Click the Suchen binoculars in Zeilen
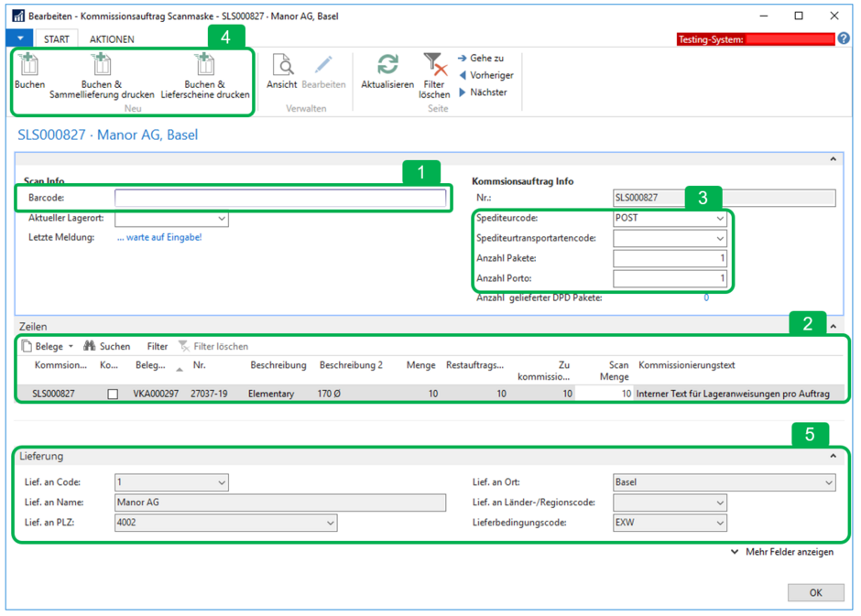 point(90,346)
